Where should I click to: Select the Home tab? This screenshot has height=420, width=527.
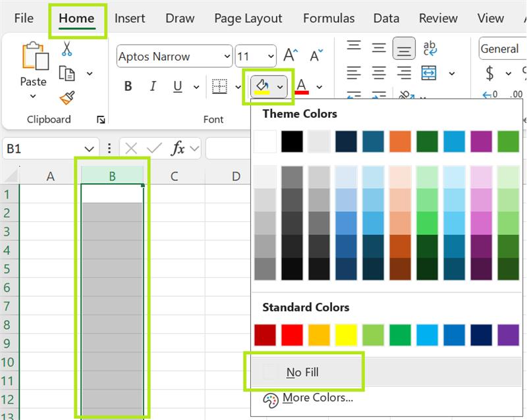(x=76, y=18)
